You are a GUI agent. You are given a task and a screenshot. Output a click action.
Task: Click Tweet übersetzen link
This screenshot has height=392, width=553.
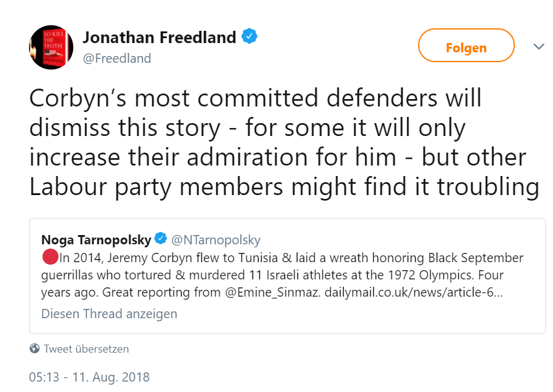[x=86, y=349]
